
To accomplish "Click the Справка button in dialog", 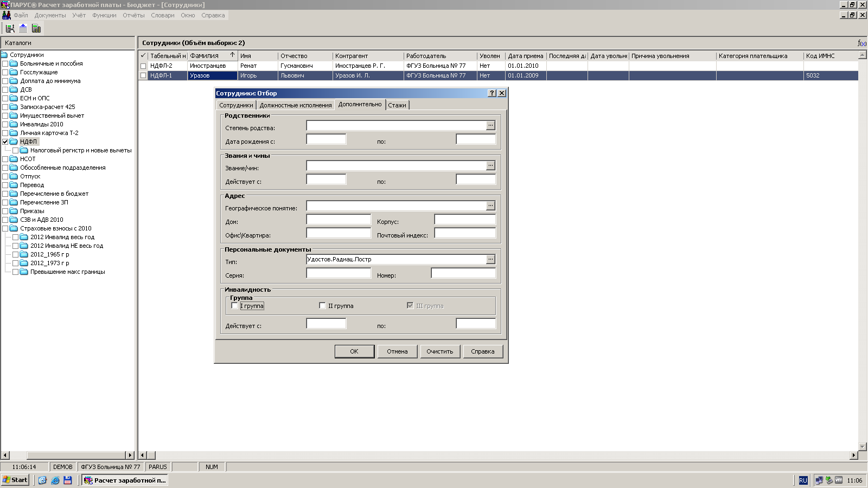I will pos(483,351).
